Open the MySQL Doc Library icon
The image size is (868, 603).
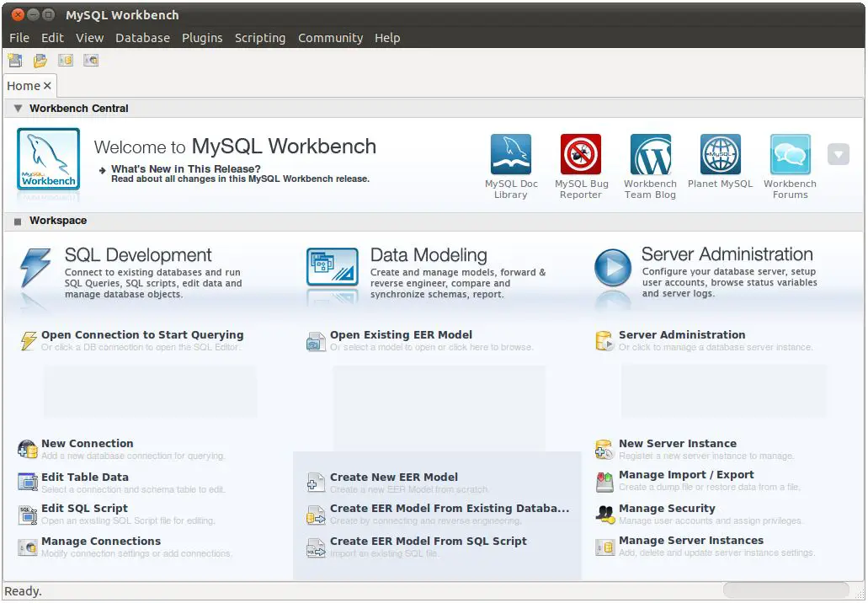[x=511, y=155]
